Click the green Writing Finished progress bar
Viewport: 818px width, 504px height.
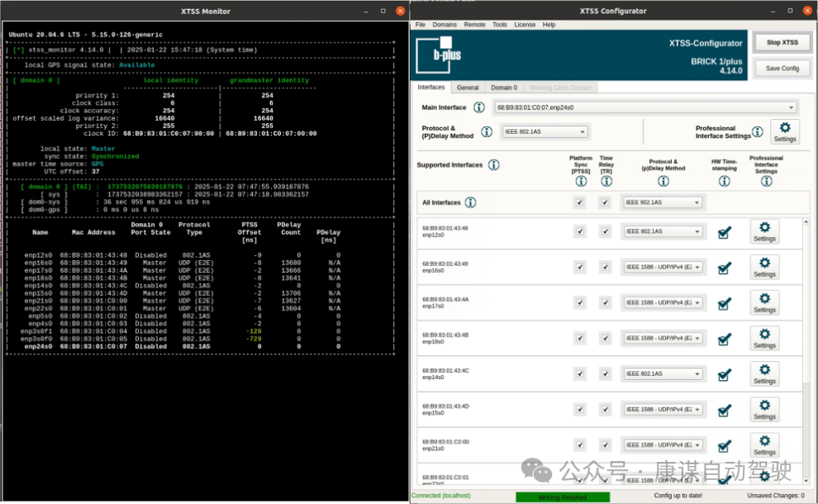[x=563, y=497]
